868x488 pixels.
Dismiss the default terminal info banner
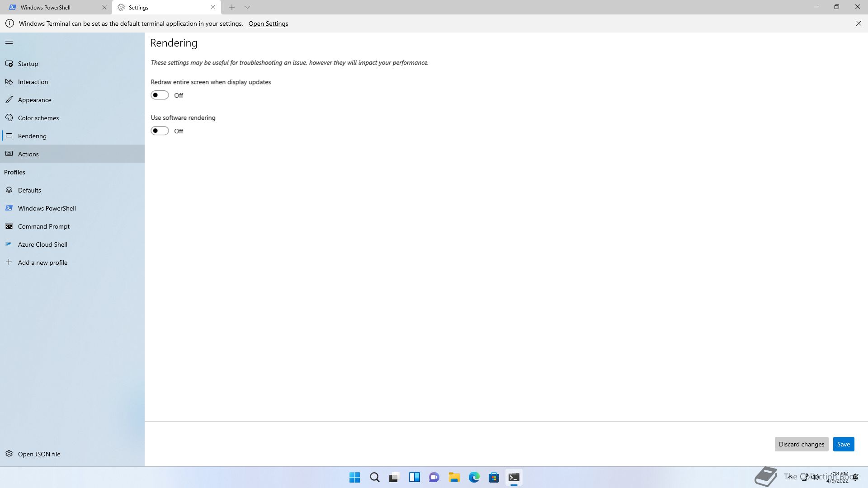coord(859,23)
